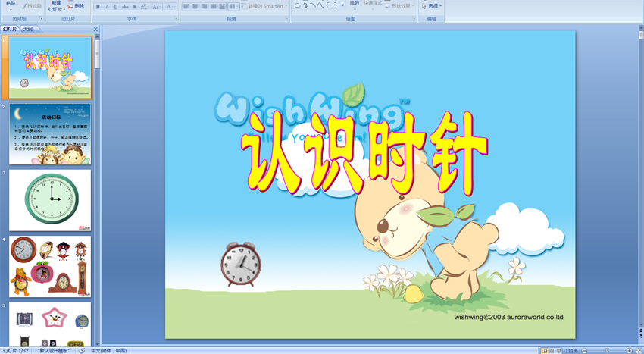Underline the selected text

click(116, 7)
